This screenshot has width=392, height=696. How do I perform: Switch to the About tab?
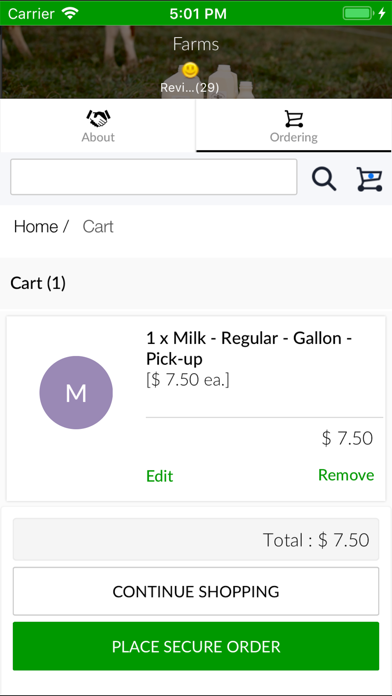pos(98,126)
